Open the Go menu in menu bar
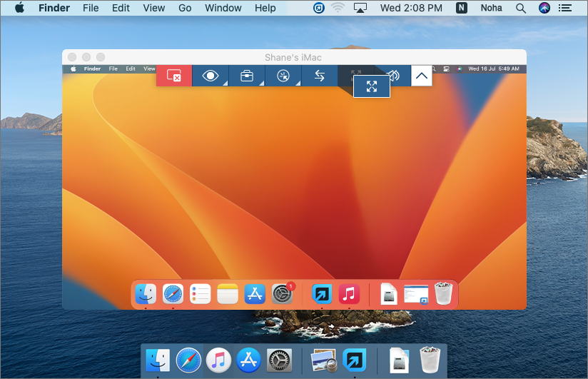Image resolution: width=588 pixels, height=379 pixels. pyautogui.click(x=185, y=8)
